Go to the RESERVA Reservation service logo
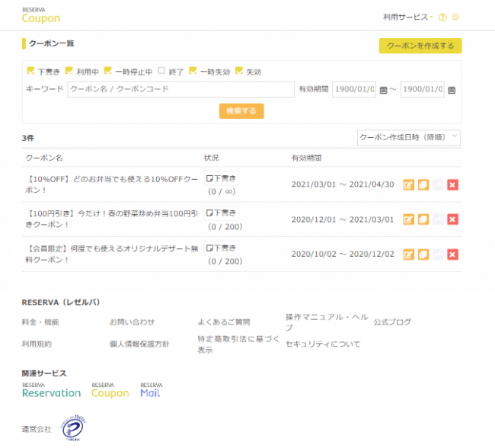 pos(51,390)
